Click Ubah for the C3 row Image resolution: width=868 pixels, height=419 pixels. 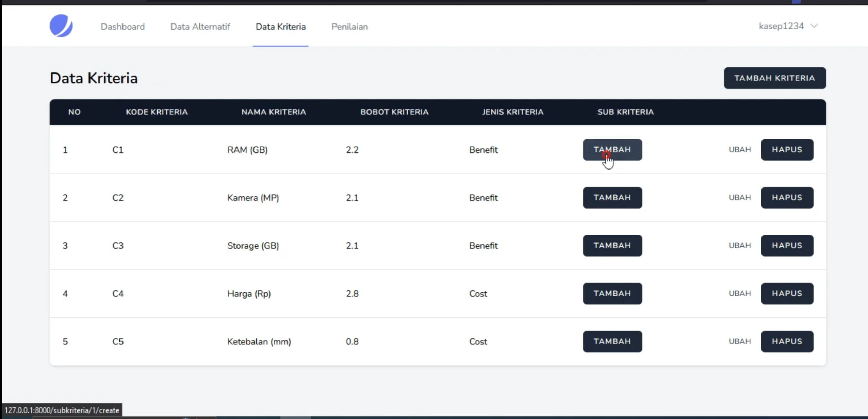[739, 245]
